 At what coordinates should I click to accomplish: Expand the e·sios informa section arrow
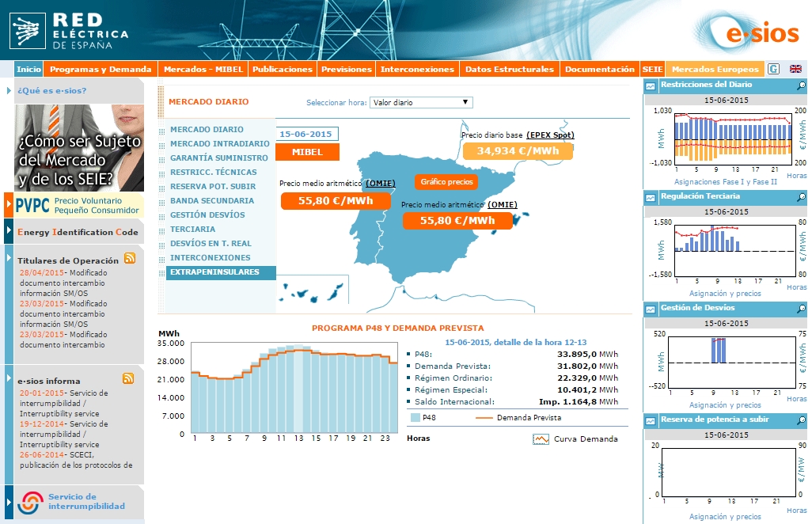pos(9,378)
